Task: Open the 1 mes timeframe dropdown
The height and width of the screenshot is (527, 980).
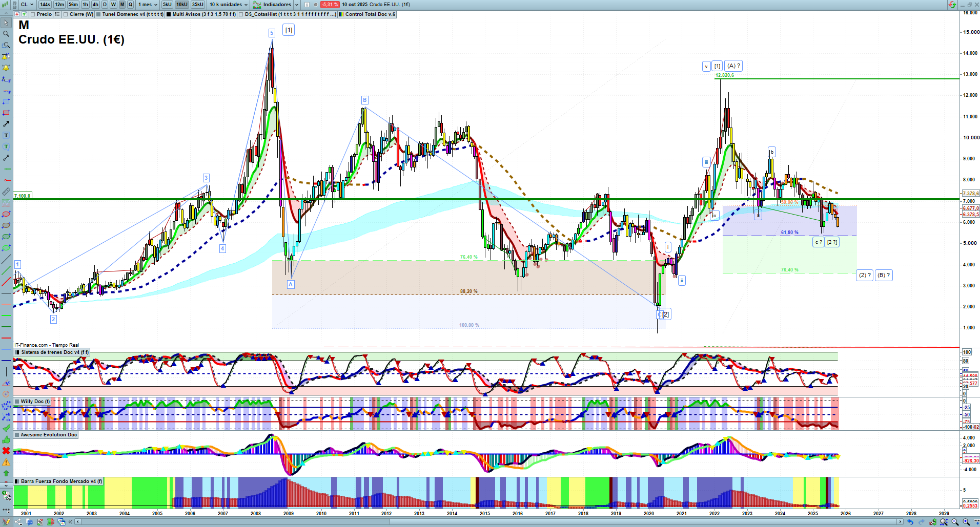Action: [x=148, y=5]
